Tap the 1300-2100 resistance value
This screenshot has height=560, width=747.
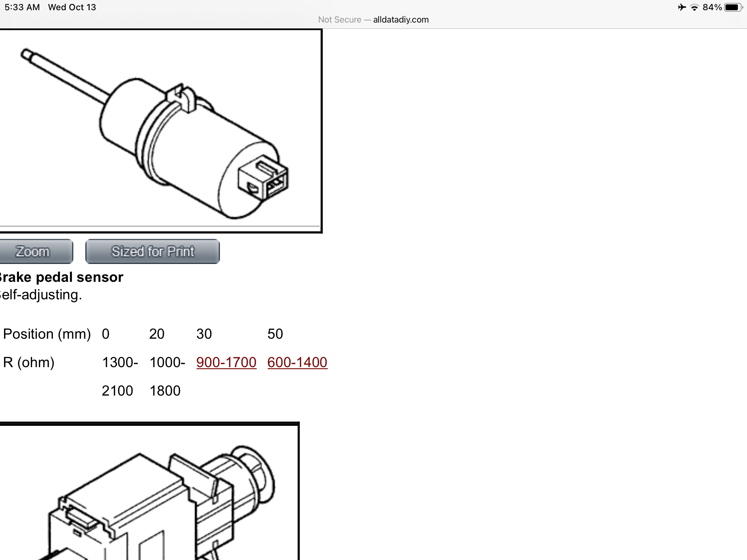(119, 376)
